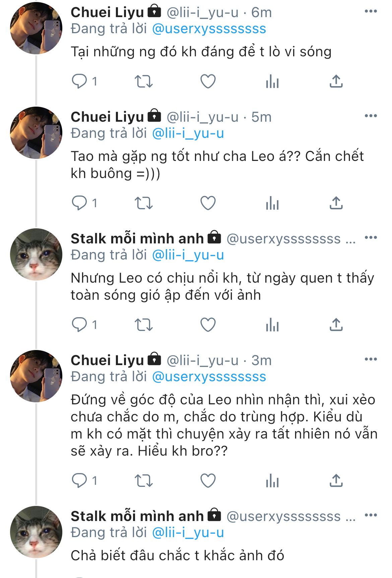The width and height of the screenshot is (392, 578).
Task: Open more options on the 6m tweet
Action: (x=371, y=11)
